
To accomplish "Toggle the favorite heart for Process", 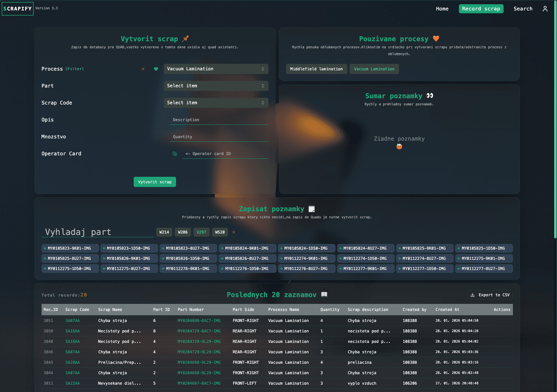I will coord(156,69).
